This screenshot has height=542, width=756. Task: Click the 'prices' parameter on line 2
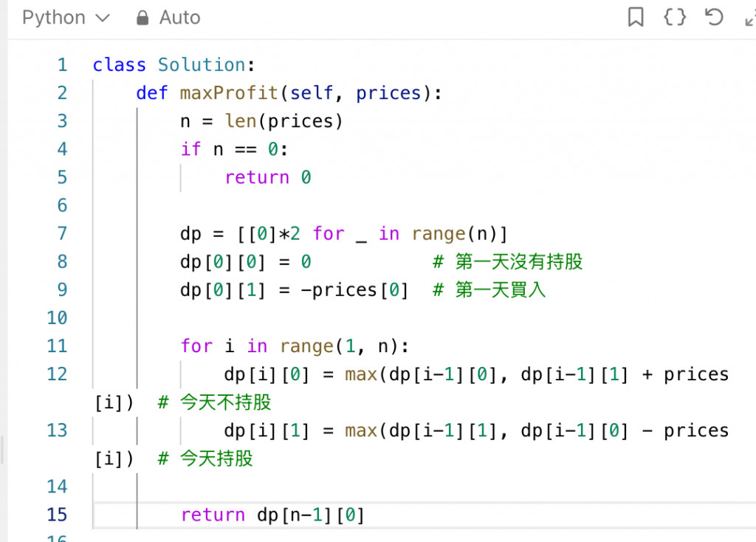point(388,92)
